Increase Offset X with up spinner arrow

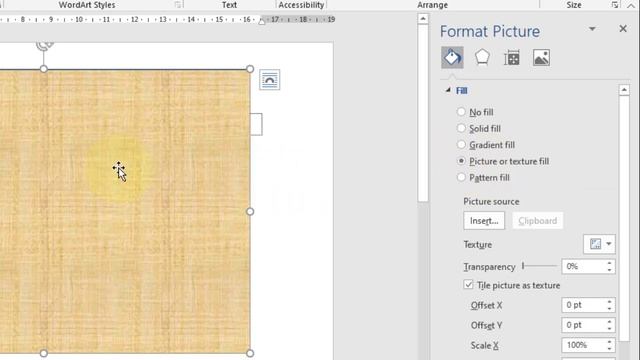click(609, 302)
